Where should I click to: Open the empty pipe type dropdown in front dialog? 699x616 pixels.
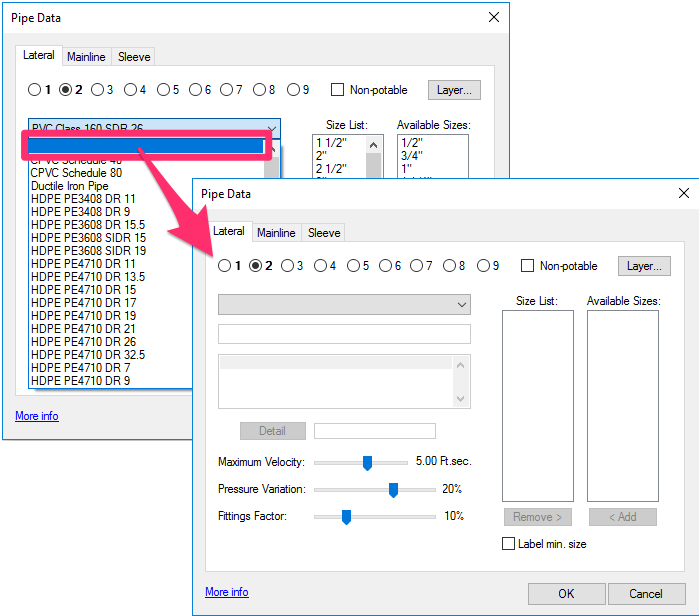tap(344, 305)
